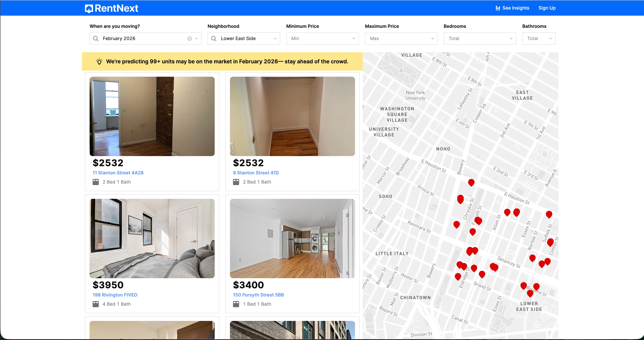Open the 198 Rivington FIVED listing link
644x340 pixels.
(x=115, y=295)
